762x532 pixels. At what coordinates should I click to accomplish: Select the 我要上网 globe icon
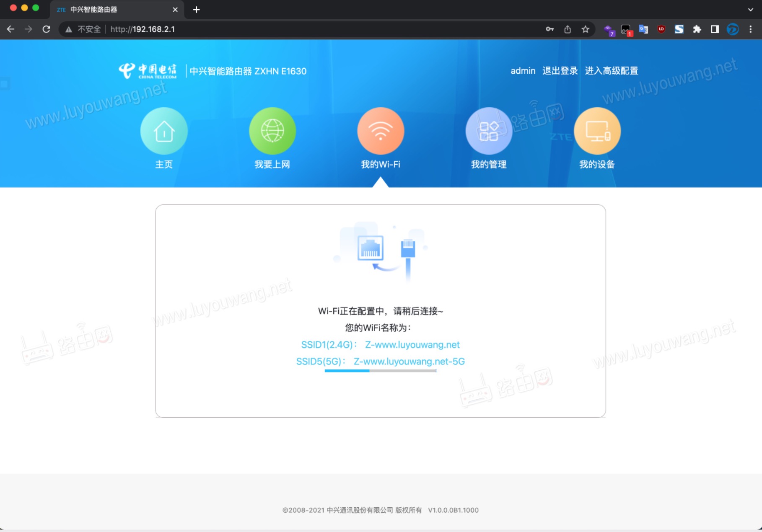pos(272,131)
